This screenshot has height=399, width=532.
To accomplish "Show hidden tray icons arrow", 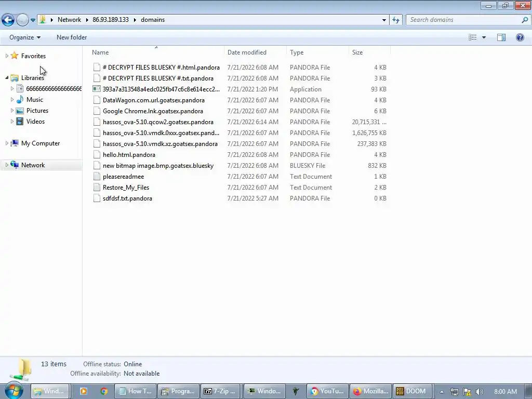I will point(442,392).
